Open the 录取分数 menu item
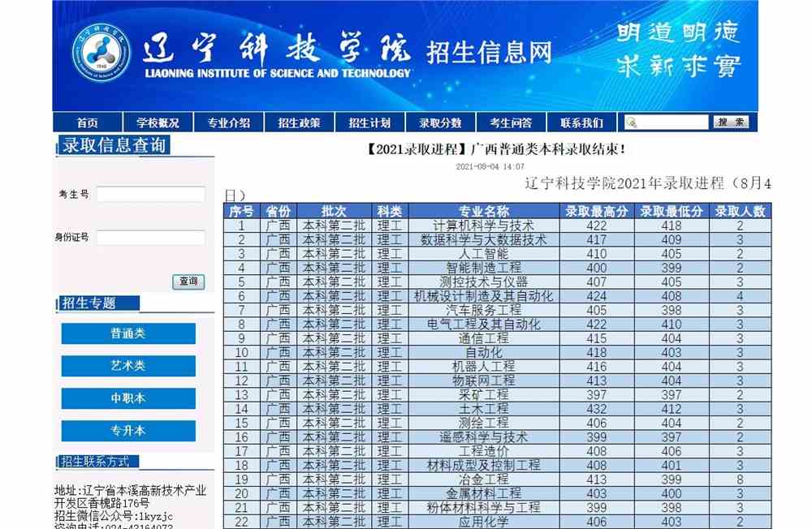This screenshot has height=529, width=812. click(440, 123)
